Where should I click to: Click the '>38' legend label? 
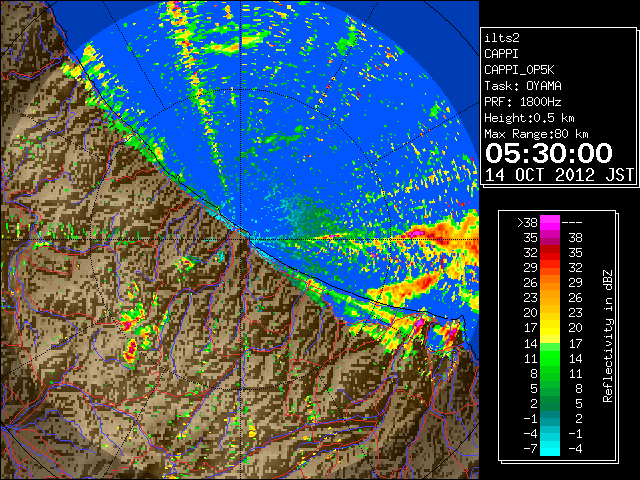[527, 222]
